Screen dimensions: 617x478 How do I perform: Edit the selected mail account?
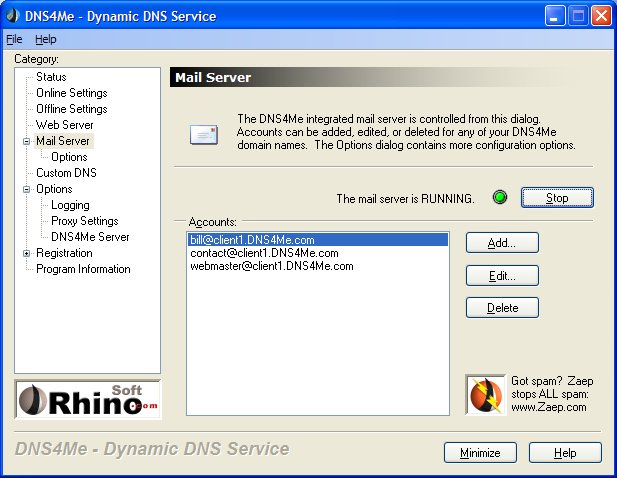(x=502, y=276)
